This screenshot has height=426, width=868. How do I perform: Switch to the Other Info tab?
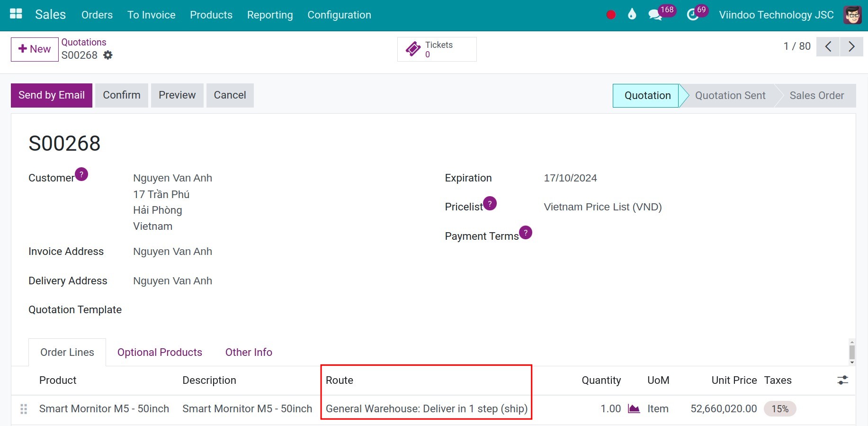pyautogui.click(x=249, y=352)
